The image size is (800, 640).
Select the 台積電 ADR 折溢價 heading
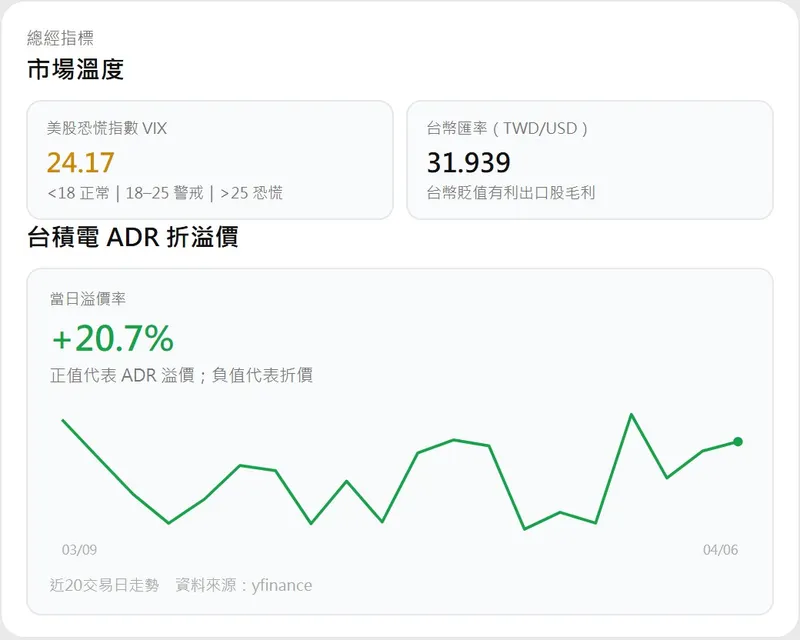pos(133,237)
